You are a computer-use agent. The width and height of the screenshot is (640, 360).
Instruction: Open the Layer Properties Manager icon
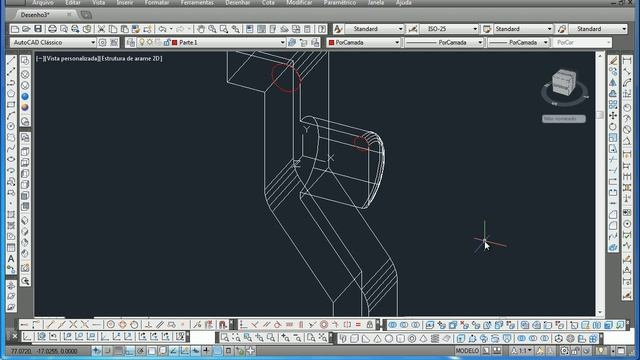point(131,42)
